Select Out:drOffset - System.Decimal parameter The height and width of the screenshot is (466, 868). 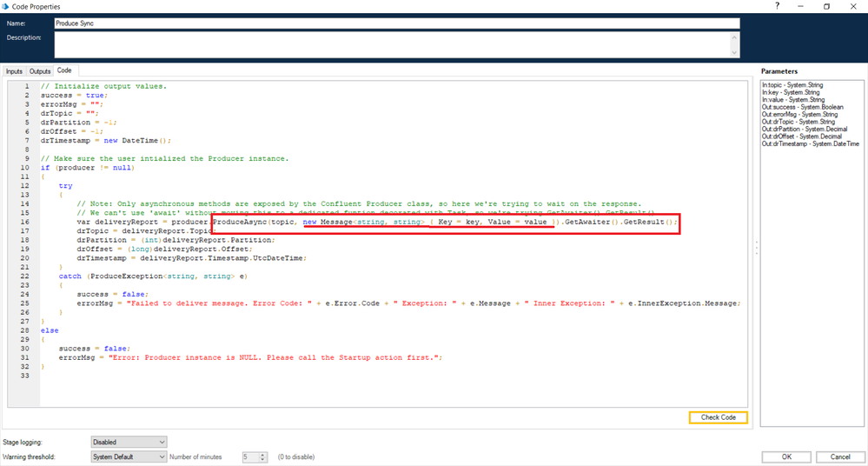pyautogui.click(x=802, y=136)
